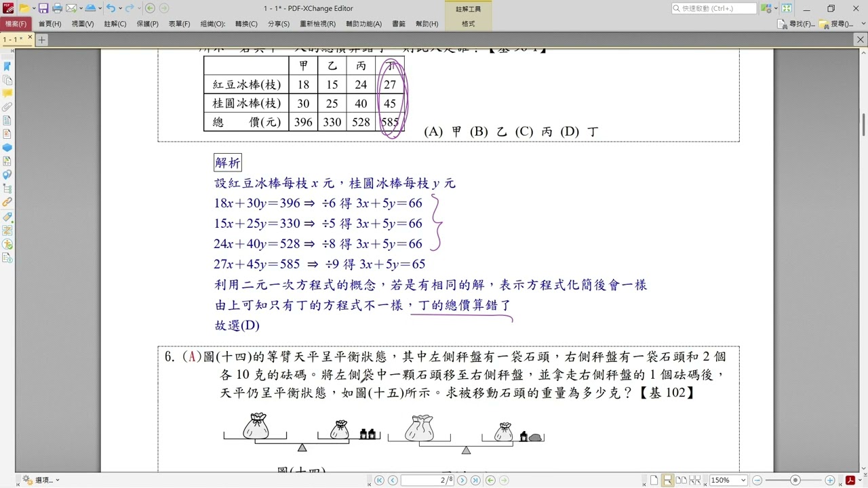Click the page number field showing 2/8

(427, 480)
